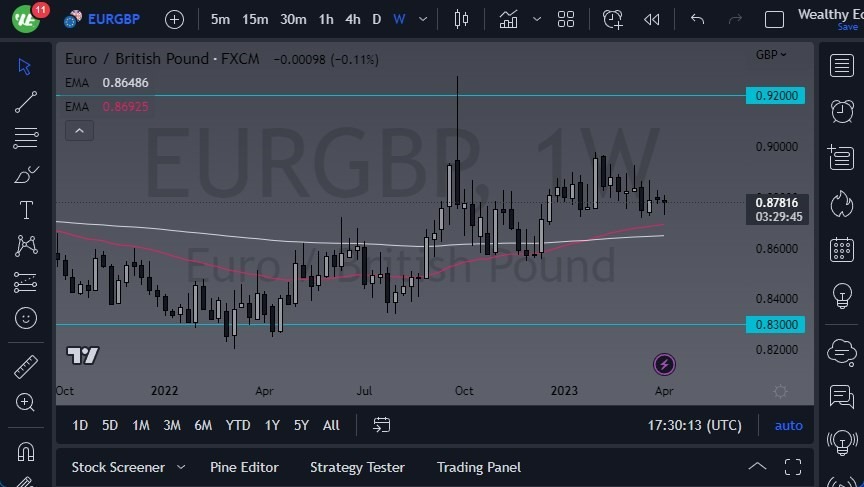Select the trend line tool
The height and width of the screenshot is (487, 864).
26,102
